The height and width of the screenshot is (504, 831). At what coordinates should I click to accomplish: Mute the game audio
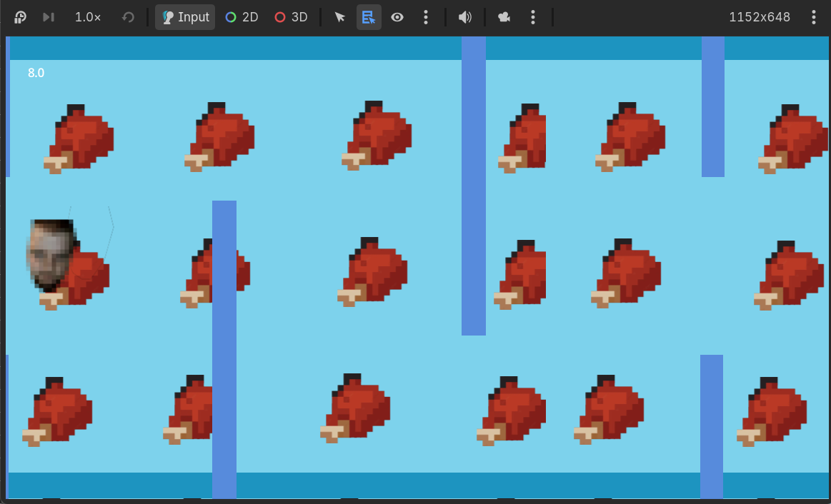pos(464,17)
